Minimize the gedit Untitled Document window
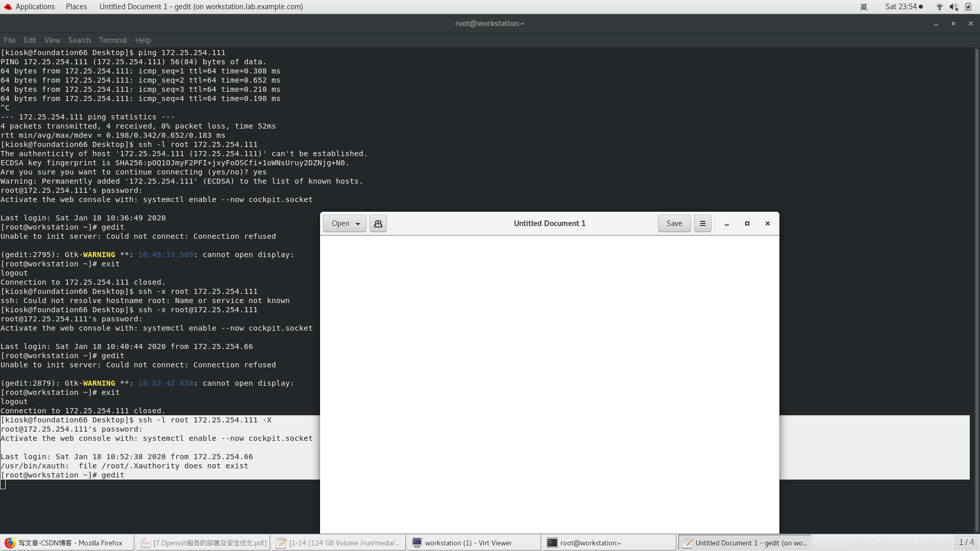 727,223
